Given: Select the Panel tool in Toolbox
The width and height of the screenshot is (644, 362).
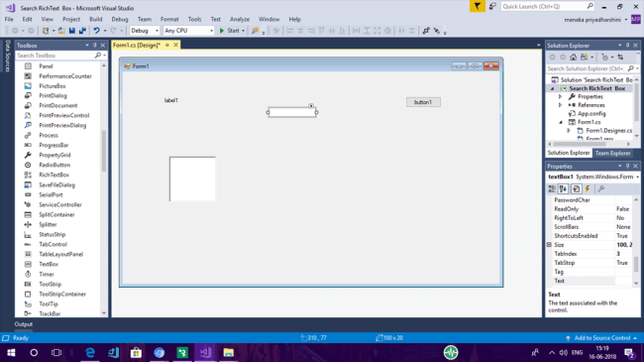Looking at the screenshot, I should click(46, 66).
